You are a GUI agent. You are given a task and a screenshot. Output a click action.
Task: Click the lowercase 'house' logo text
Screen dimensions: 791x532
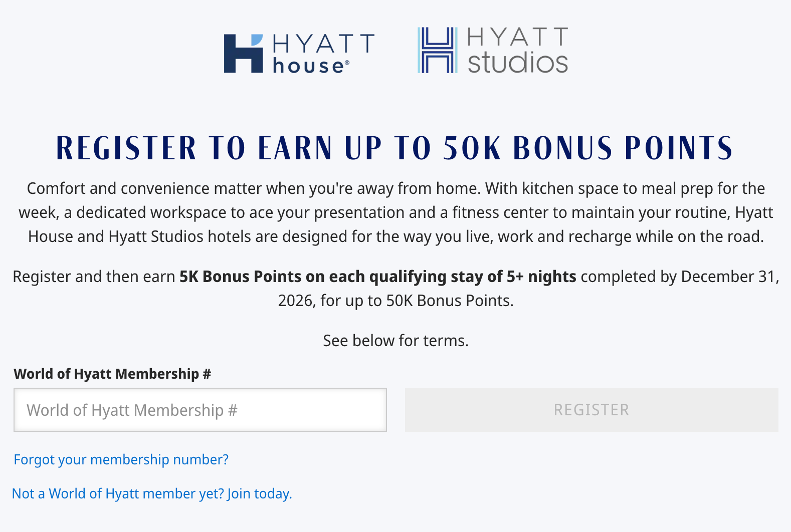pyautogui.click(x=308, y=66)
